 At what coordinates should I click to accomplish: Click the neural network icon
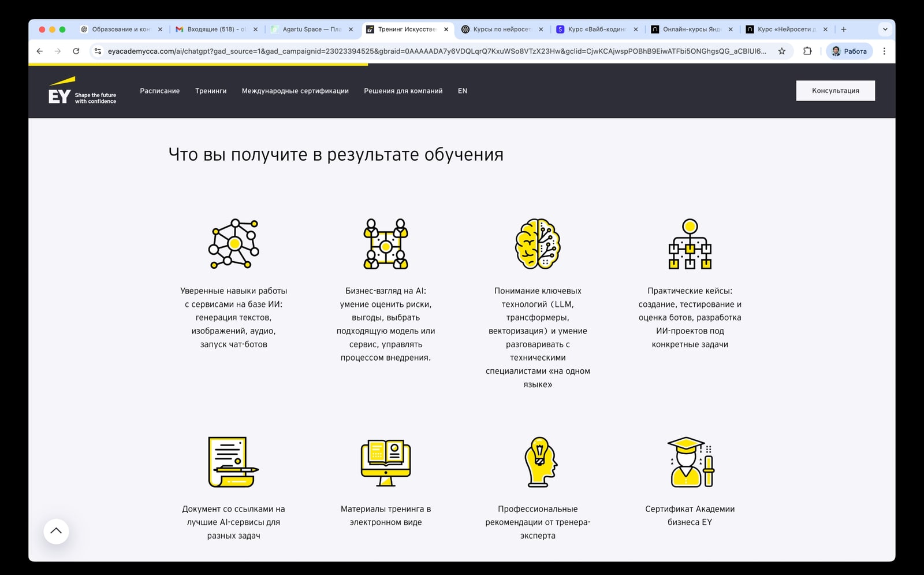pos(234,244)
